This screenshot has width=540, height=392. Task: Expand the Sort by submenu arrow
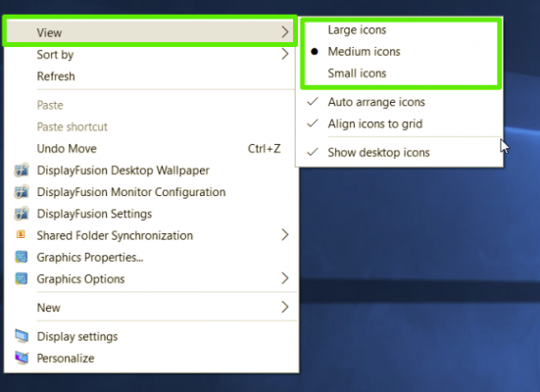(285, 54)
